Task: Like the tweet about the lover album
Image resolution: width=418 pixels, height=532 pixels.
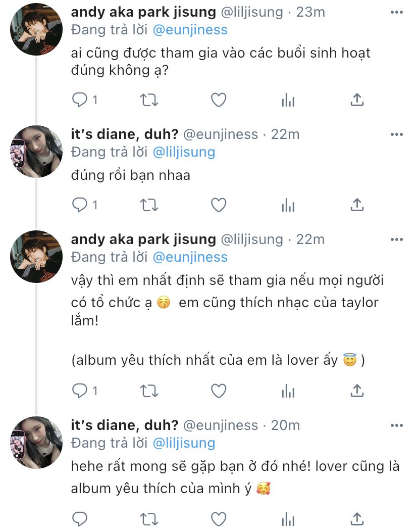Action: click(x=219, y=391)
